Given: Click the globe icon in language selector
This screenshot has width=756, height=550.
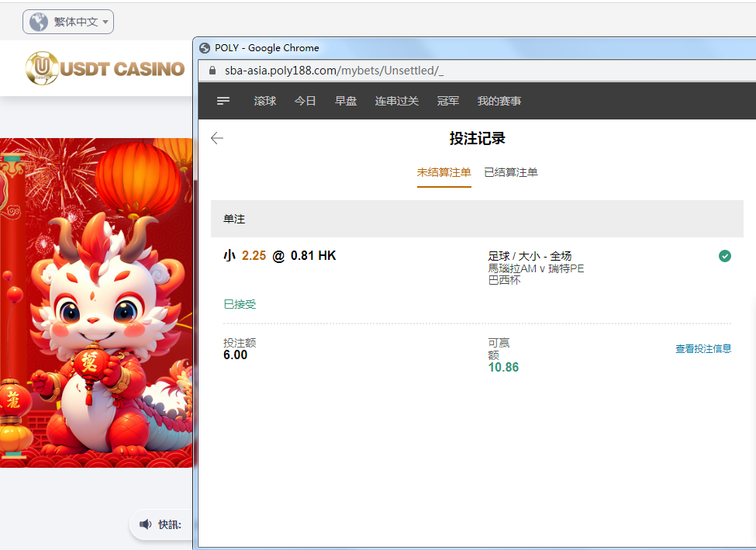Looking at the screenshot, I should point(39,22).
